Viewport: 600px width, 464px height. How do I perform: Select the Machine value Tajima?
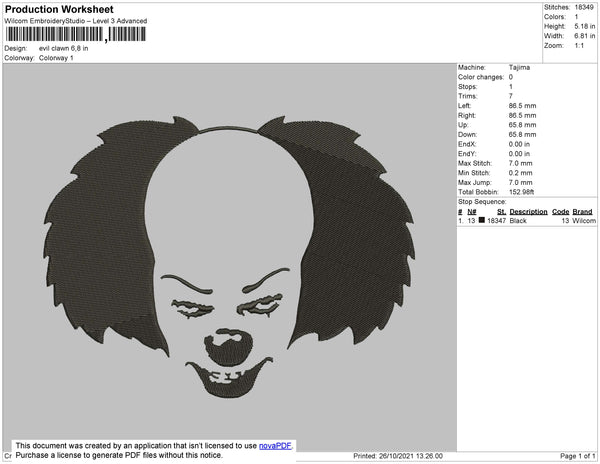tap(519, 67)
